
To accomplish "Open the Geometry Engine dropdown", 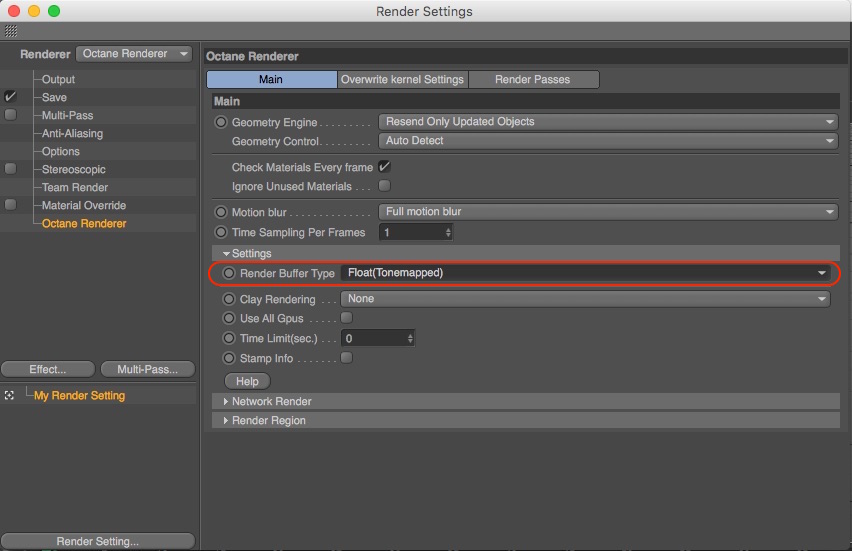I will [608, 122].
